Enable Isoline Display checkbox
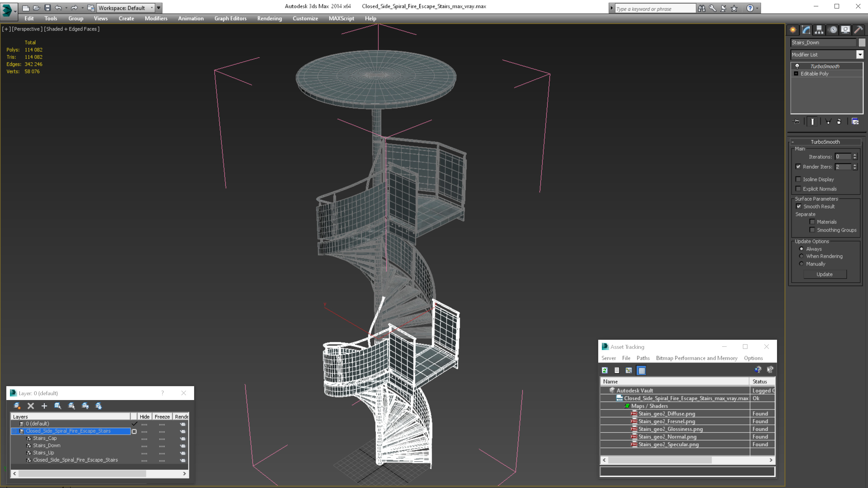 798,179
